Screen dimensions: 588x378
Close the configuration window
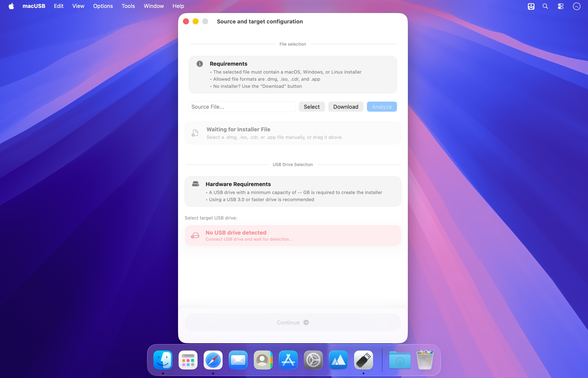[x=186, y=22]
